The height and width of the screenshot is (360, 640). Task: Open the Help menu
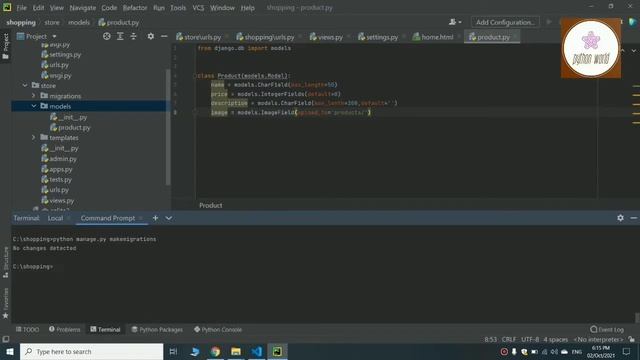pos(247,7)
